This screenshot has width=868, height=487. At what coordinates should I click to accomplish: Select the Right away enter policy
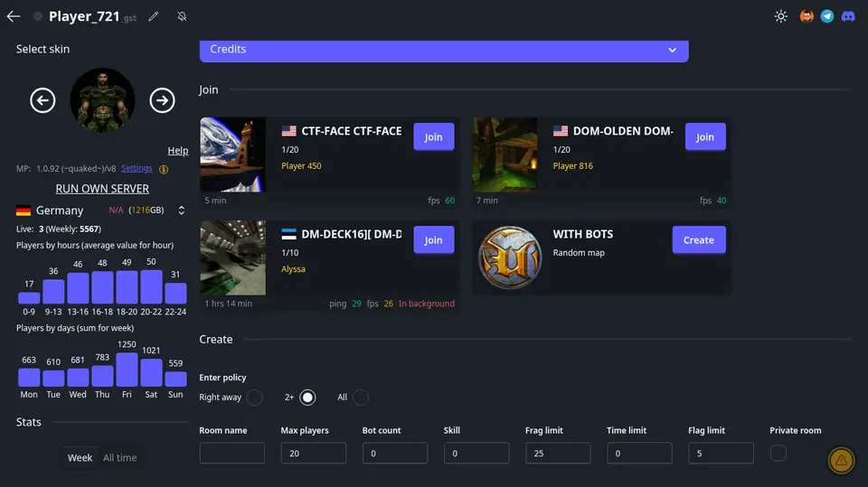point(255,398)
